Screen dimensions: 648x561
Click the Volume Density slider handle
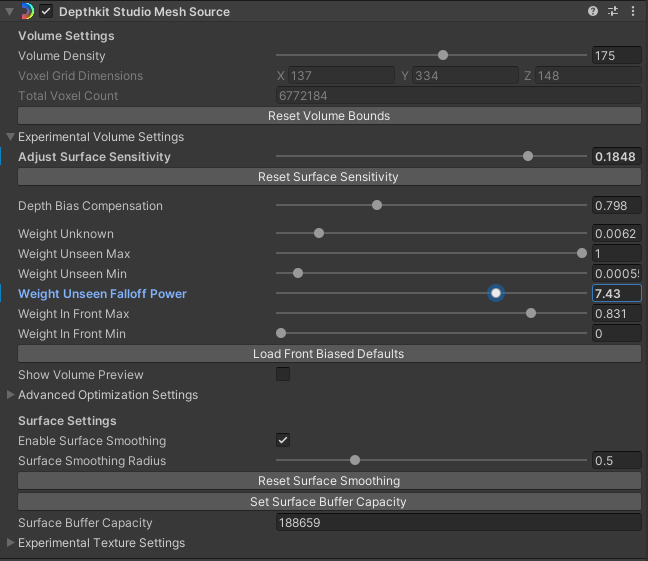443,56
